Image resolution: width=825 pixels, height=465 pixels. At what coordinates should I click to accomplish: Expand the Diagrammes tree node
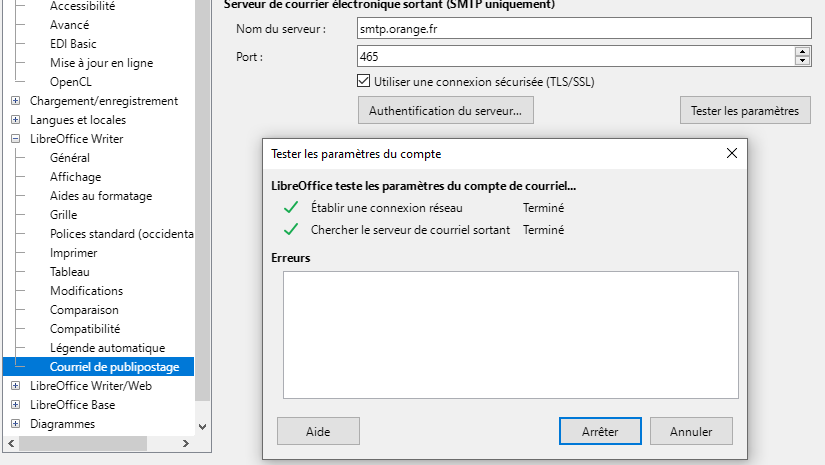[15, 424]
